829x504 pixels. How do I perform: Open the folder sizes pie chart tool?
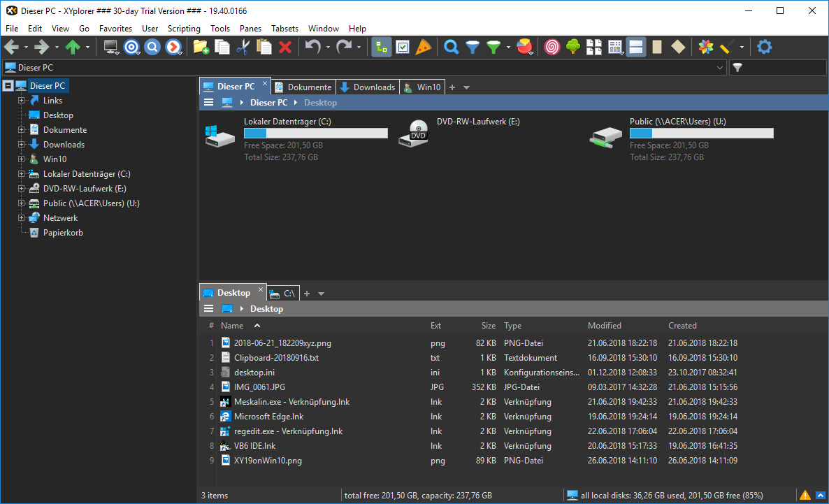click(x=524, y=47)
